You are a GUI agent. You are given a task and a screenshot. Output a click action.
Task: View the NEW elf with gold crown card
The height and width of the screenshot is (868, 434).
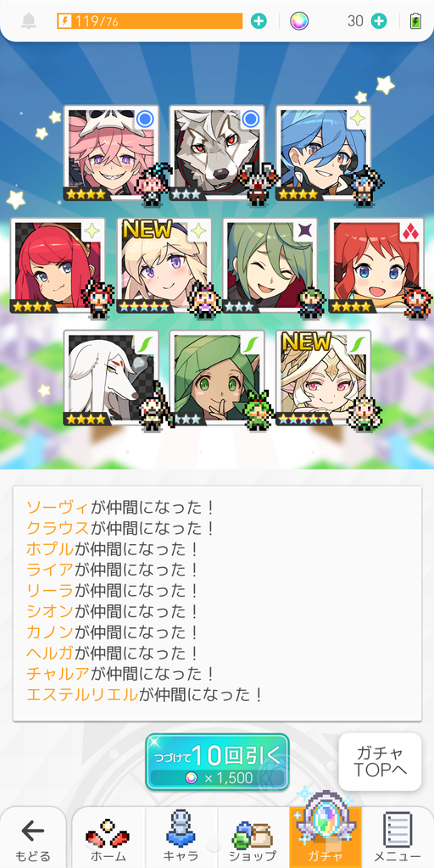click(323, 378)
